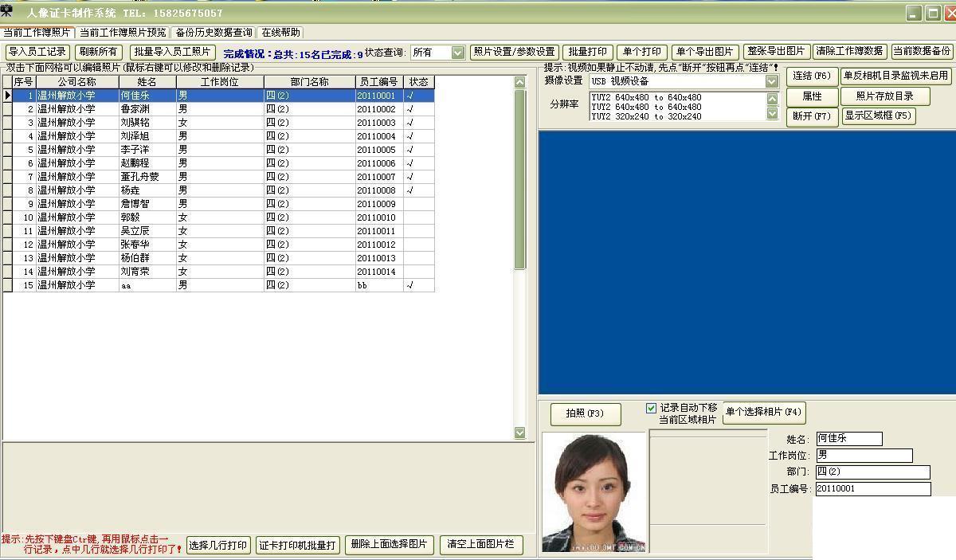Click 清空上面图片栏 button
Screen dimensions: 956x560
pyautogui.click(x=481, y=545)
